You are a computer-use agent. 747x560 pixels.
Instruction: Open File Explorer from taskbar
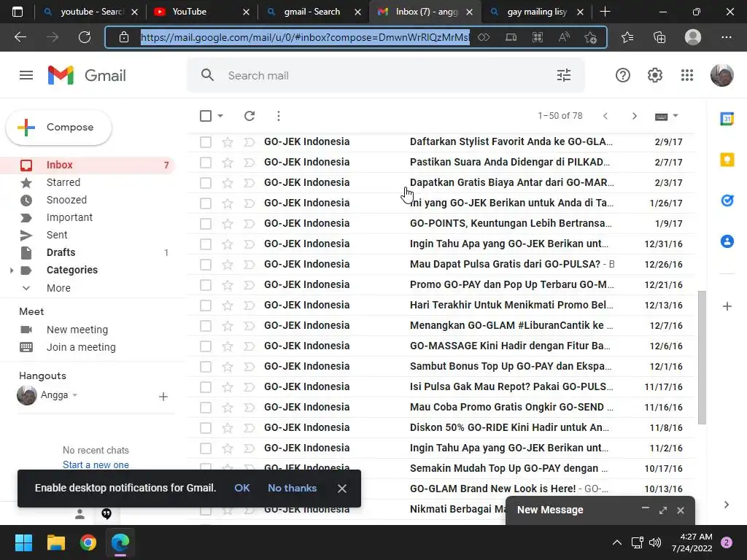[x=55, y=542]
